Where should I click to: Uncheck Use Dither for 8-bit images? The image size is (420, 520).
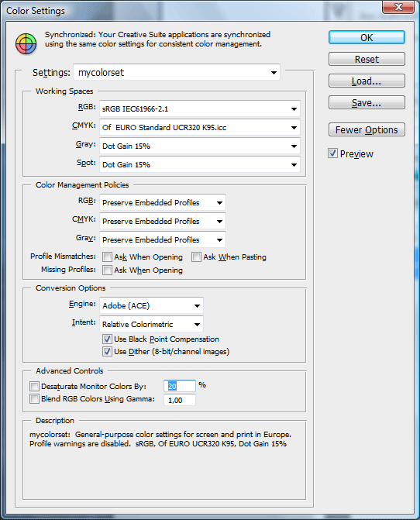point(107,351)
